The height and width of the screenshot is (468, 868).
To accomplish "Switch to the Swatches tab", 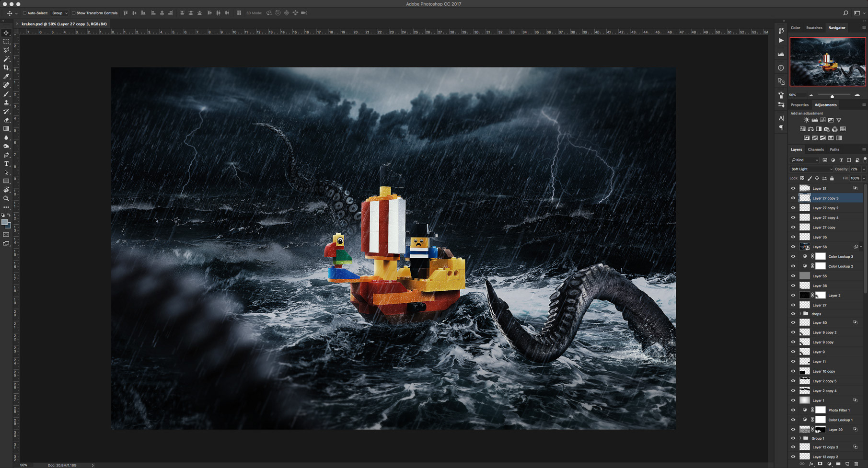I will coord(814,28).
